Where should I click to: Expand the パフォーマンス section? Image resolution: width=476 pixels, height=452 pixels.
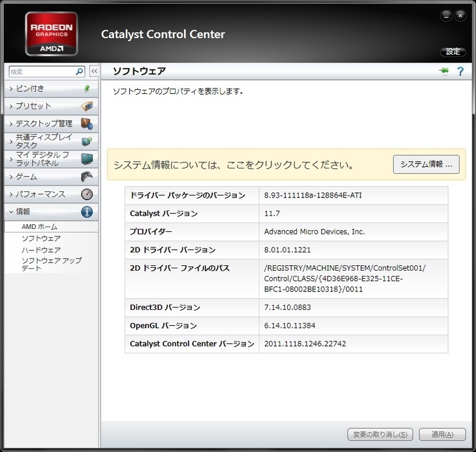(x=51, y=194)
